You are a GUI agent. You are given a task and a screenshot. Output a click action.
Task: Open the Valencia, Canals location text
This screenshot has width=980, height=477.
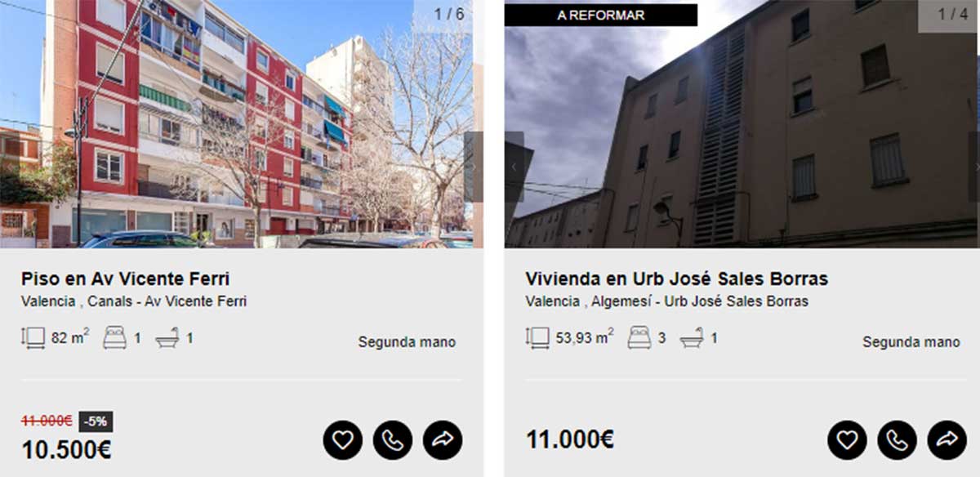click(x=134, y=301)
